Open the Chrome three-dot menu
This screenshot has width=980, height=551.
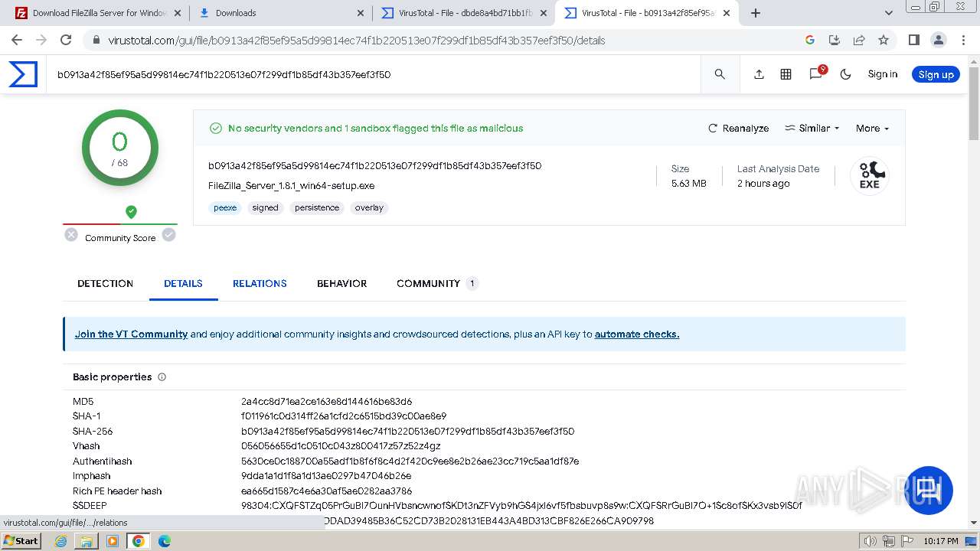pyautogui.click(x=962, y=40)
